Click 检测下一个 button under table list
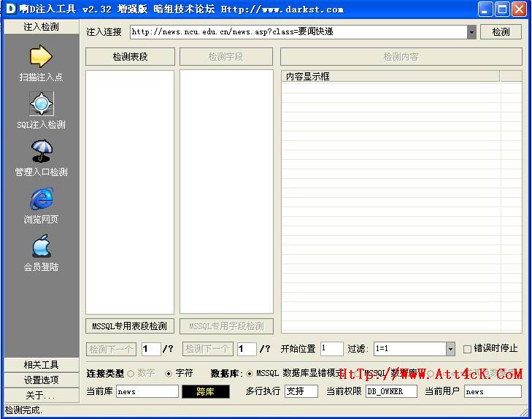 (111, 349)
